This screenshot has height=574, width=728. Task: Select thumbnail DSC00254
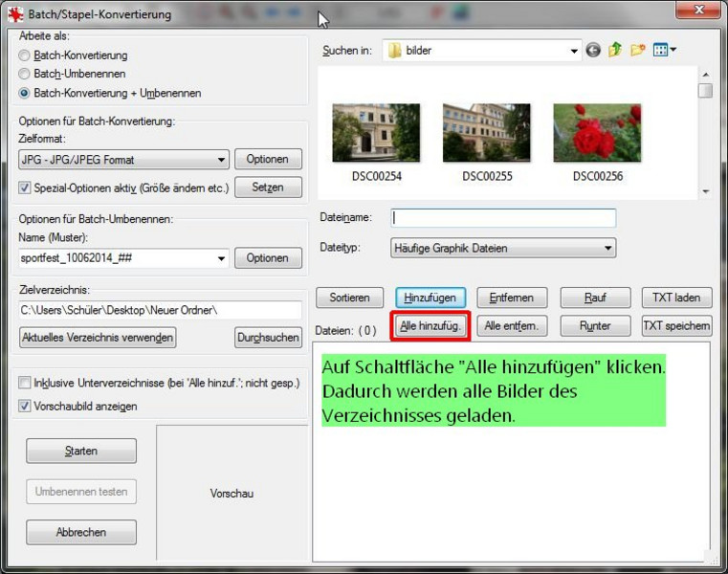363,133
